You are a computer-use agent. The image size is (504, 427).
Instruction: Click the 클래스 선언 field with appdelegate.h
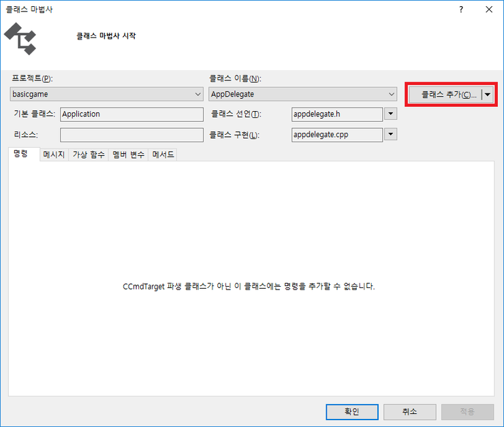[336, 114]
